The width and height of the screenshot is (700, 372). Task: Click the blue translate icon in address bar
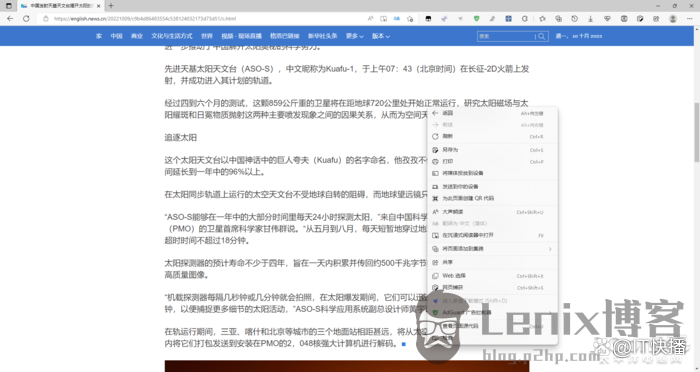coord(396,19)
